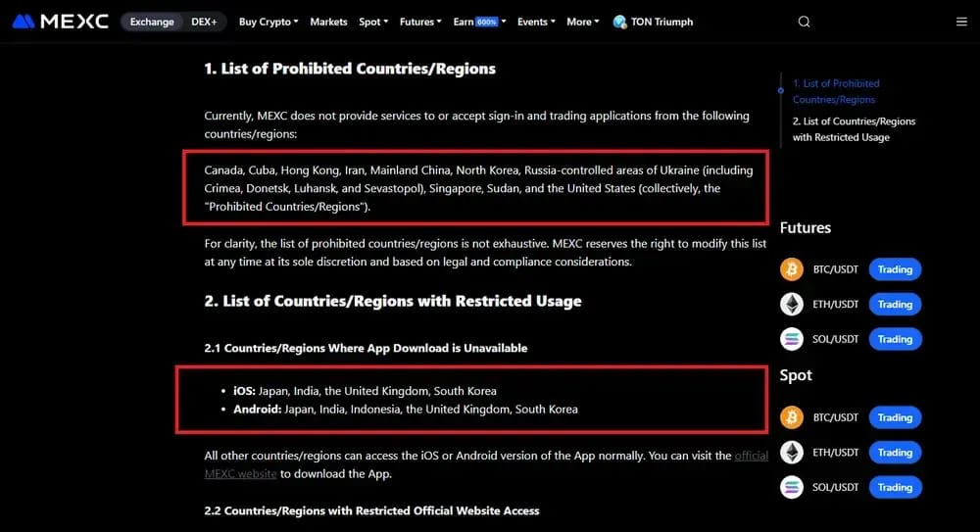The width and height of the screenshot is (980, 532).
Task: Click the Futures ETH/USDT ethereum icon
Action: (791, 305)
